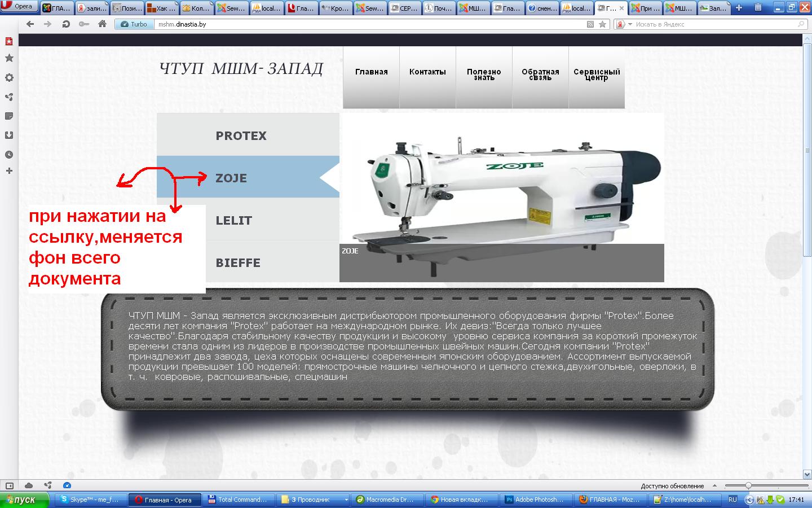The width and height of the screenshot is (812, 508).
Task: Add a new panel with sidebar plus
Action: coord(9,171)
